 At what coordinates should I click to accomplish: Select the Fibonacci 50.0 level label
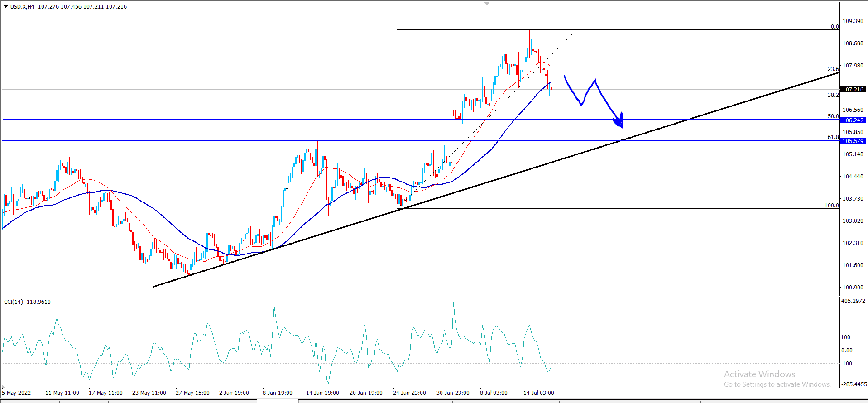point(833,116)
